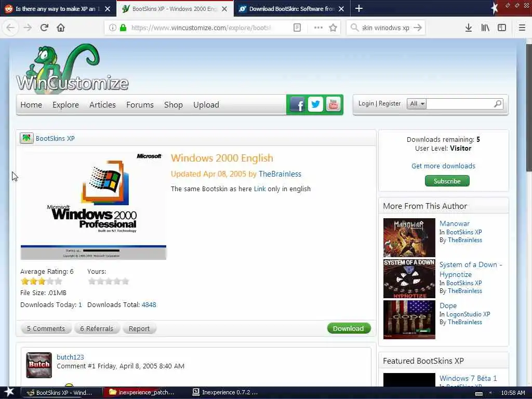Viewport: 532px width, 399px height.
Task: Click the keyboard tray icon
Action: tap(478, 393)
